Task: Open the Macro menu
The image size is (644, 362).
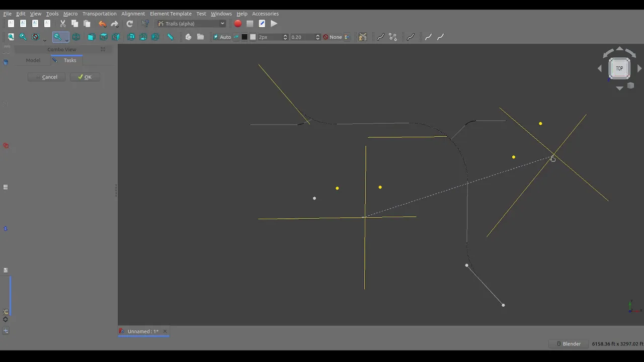Action: pos(70,14)
